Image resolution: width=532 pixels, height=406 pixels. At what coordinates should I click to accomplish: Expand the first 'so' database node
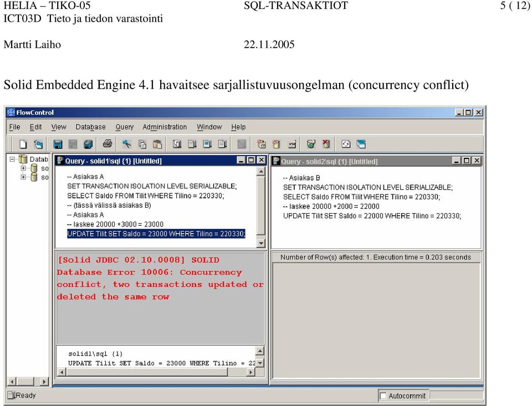(23, 168)
